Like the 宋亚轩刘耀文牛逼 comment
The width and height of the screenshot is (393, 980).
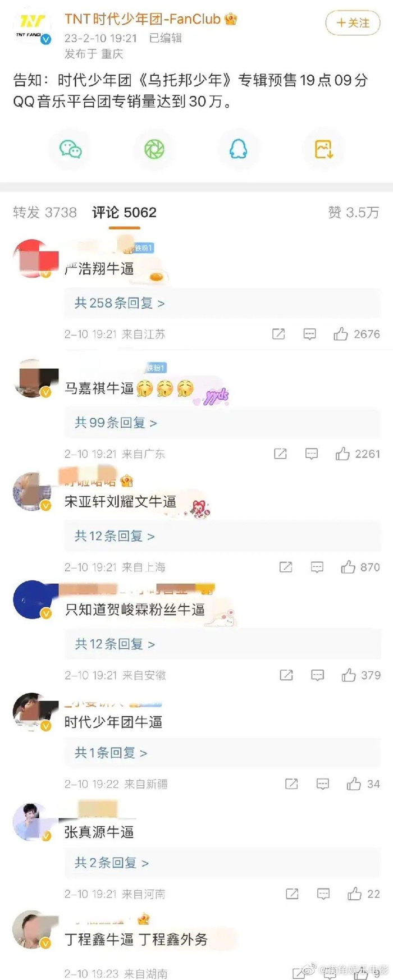pyautogui.click(x=360, y=567)
